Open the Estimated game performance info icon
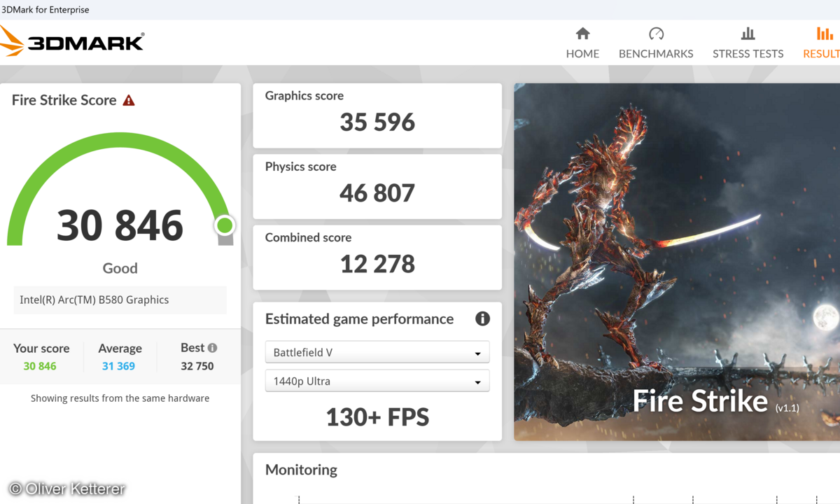The image size is (840, 504). (x=482, y=319)
